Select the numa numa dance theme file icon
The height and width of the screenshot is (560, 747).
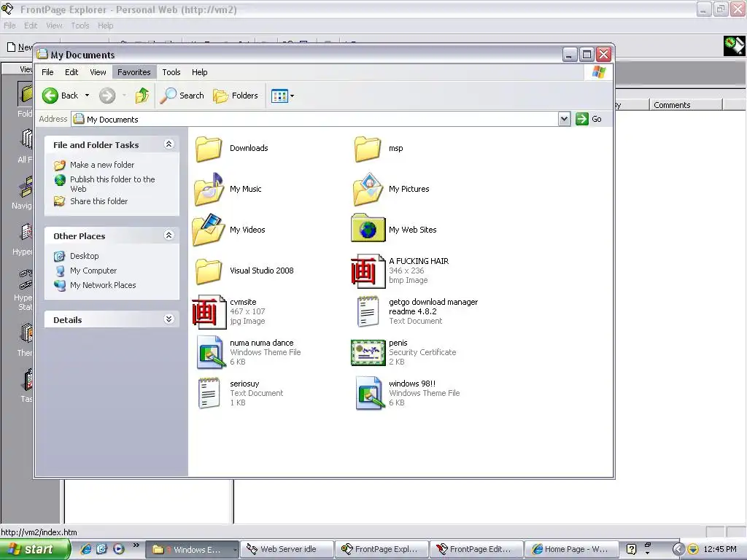210,352
